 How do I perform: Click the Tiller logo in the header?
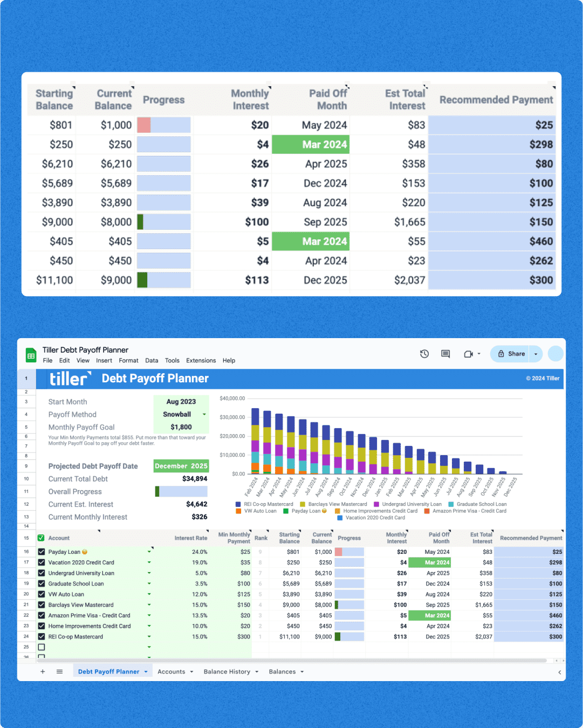[70, 379]
